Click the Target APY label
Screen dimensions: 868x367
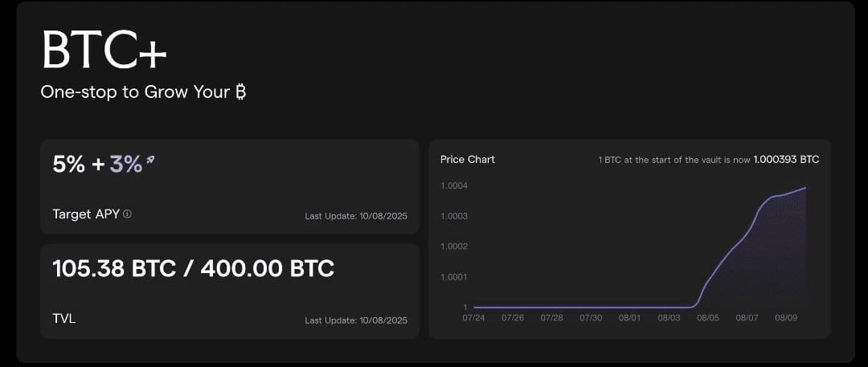pyautogui.click(x=86, y=214)
